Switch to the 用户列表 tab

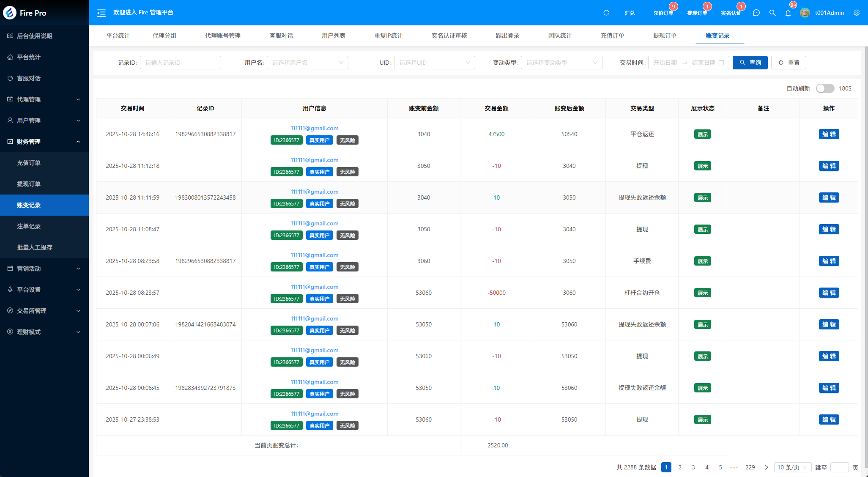(x=333, y=36)
